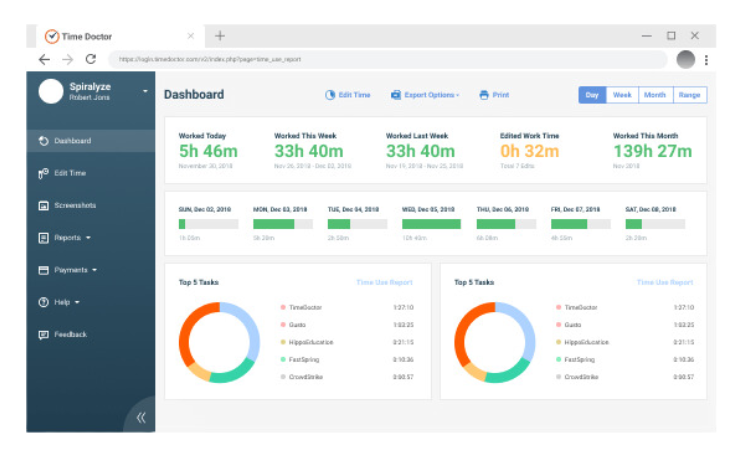Switch to the Week view tab
Screen dimensions: 750x450
click(x=622, y=95)
